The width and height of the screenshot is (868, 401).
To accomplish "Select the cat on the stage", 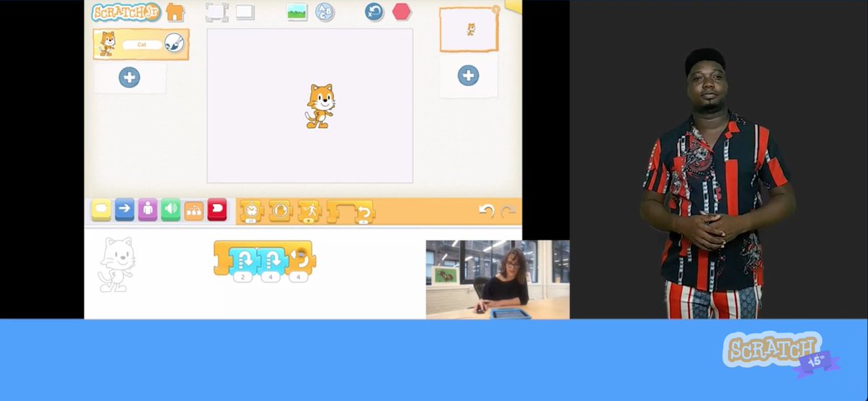I will click(x=319, y=106).
